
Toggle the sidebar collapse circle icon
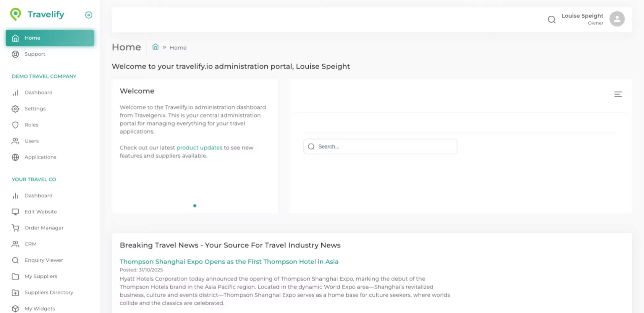(89, 15)
